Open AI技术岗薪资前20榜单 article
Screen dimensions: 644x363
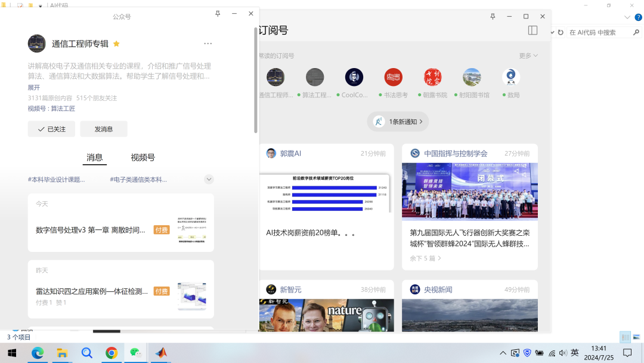(310, 233)
